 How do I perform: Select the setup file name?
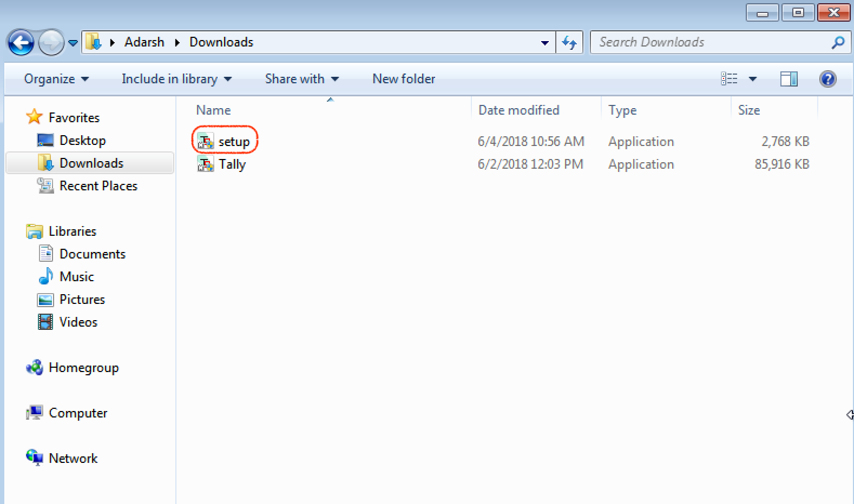pos(234,142)
